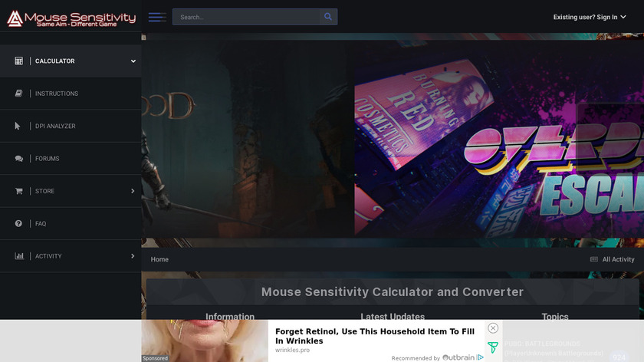Select the Information column heading
644x362 pixels.
tap(230, 316)
